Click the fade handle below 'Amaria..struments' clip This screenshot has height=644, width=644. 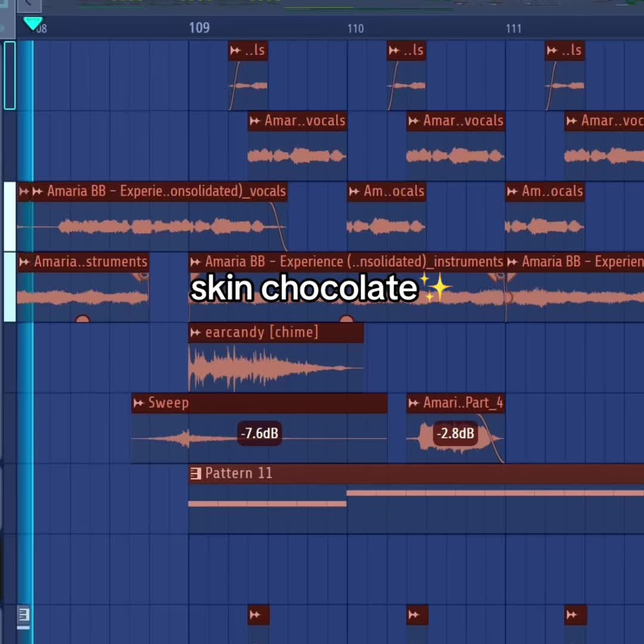(82, 318)
